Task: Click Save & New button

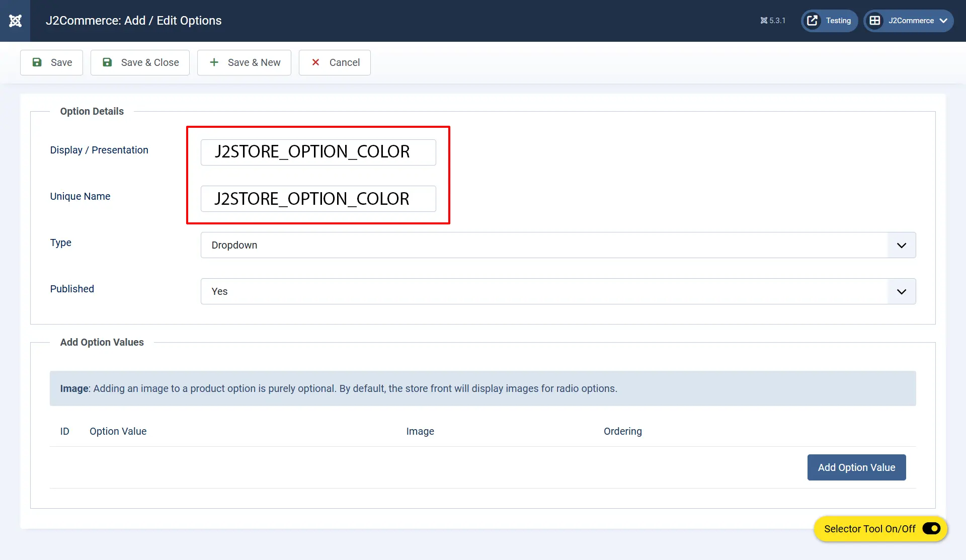Action: pyautogui.click(x=244, y=62)
